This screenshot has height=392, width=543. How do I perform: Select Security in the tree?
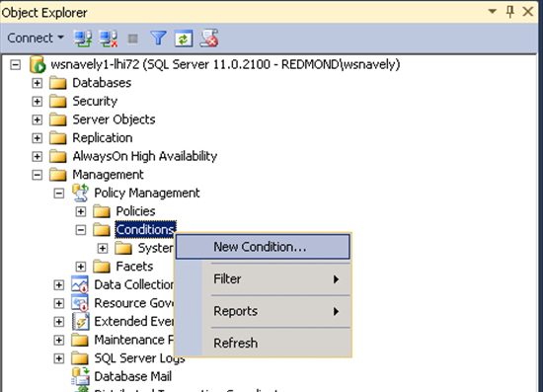(95, 101)
